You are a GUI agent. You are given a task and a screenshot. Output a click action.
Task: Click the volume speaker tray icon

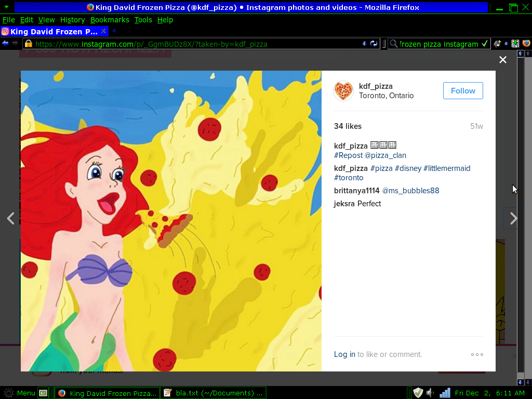point(430,393)
